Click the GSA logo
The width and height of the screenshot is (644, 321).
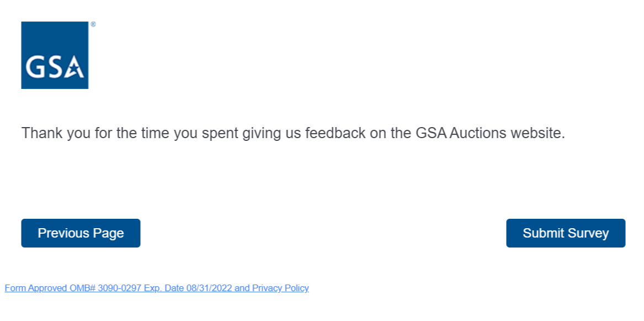pyautogui.click(x=55, y=55)
